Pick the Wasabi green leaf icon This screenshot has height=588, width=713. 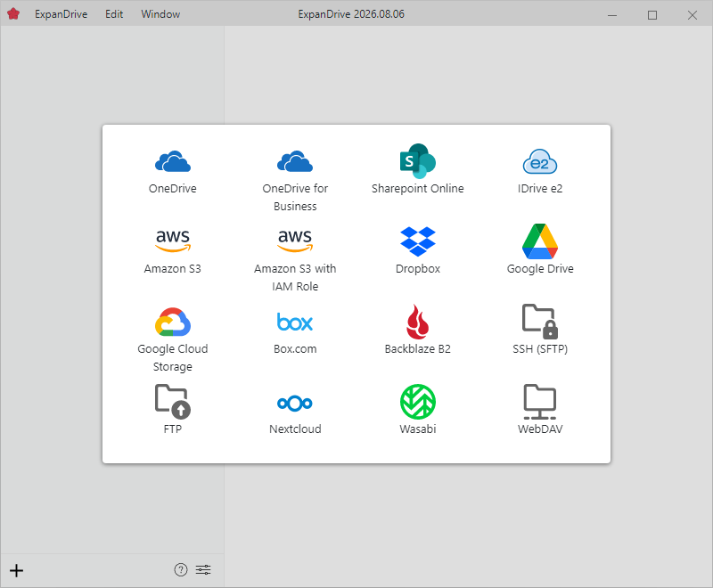point(418,402)
